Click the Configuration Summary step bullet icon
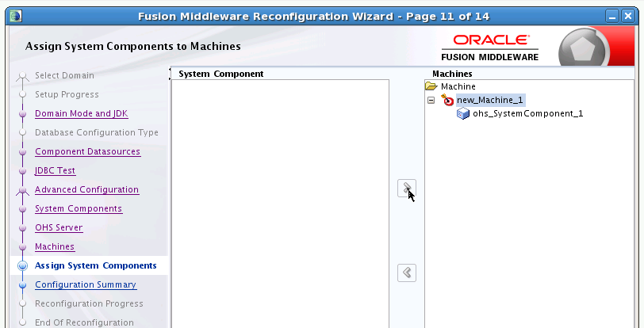Image resolution: width=644 pixels, height=328 pixels. [22, 285]
